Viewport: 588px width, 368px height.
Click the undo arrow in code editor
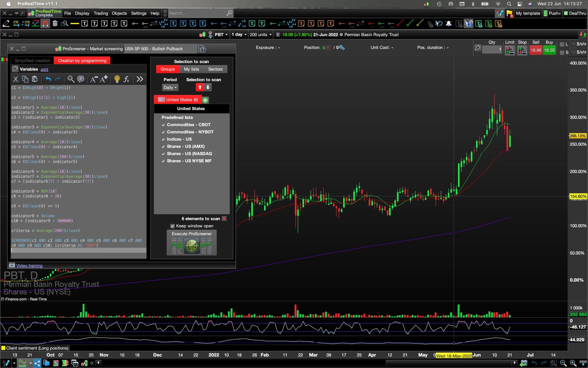pos(48,79)
